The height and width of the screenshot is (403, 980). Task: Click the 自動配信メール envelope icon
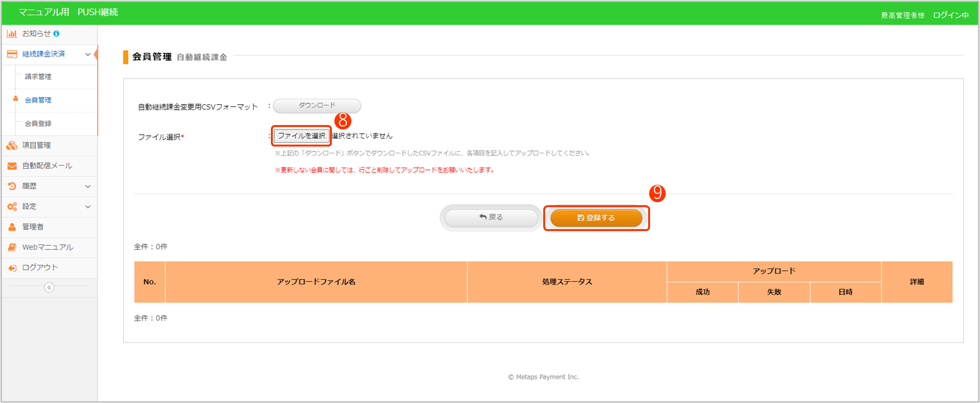pos(12,166)
